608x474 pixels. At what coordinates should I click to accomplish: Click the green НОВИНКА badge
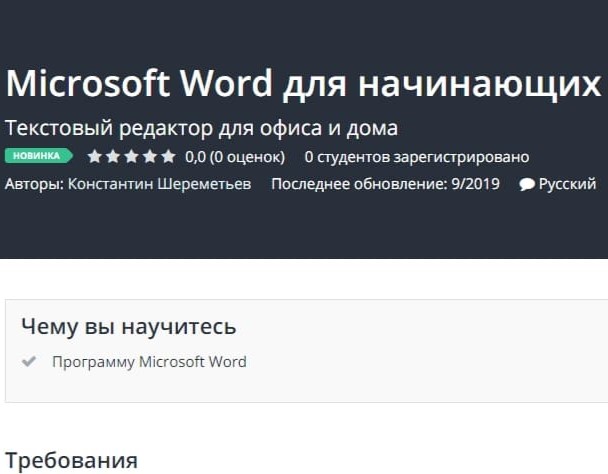click(x=38, y=156)
